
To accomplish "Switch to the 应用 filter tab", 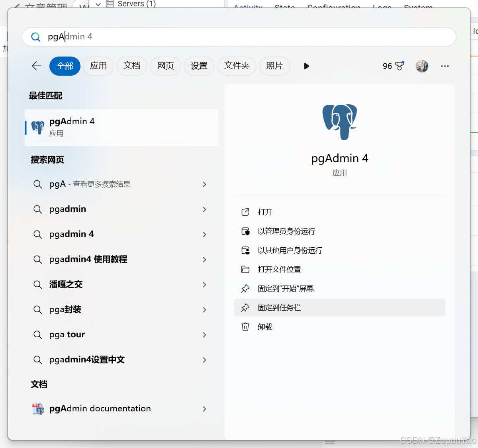I will [98, 66].
